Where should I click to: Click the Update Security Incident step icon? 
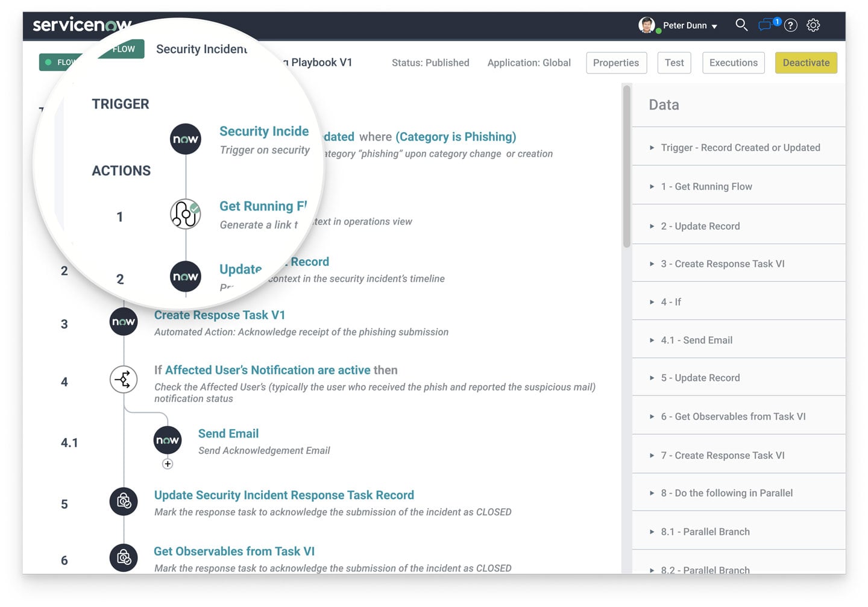click(124, 502)
